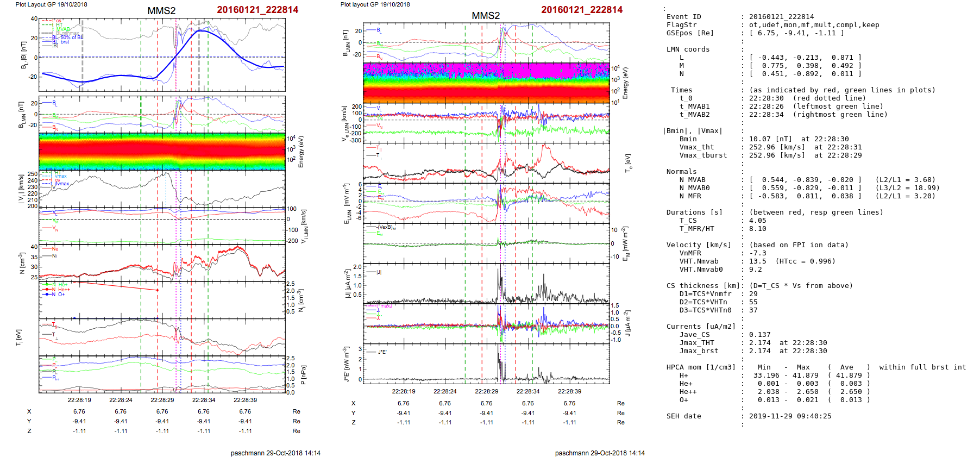Screen dimensions: 980x457
Task: Click the |J| current density panel in the right plot
Action: point(486,283)
